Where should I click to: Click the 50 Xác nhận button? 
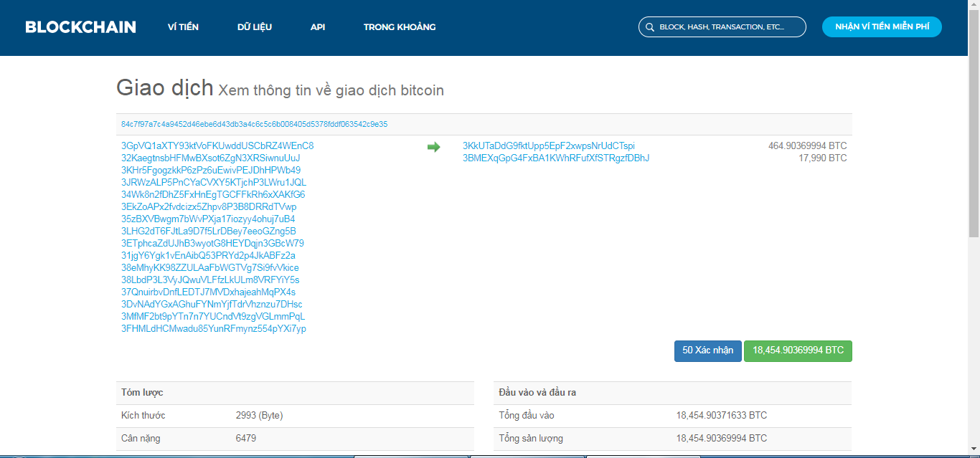pos(708,350)
